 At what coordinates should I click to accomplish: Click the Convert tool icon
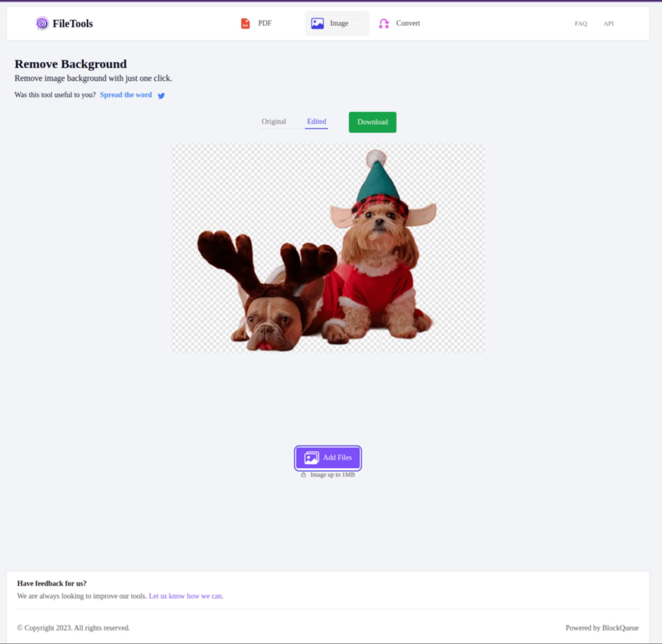(383, 24)
